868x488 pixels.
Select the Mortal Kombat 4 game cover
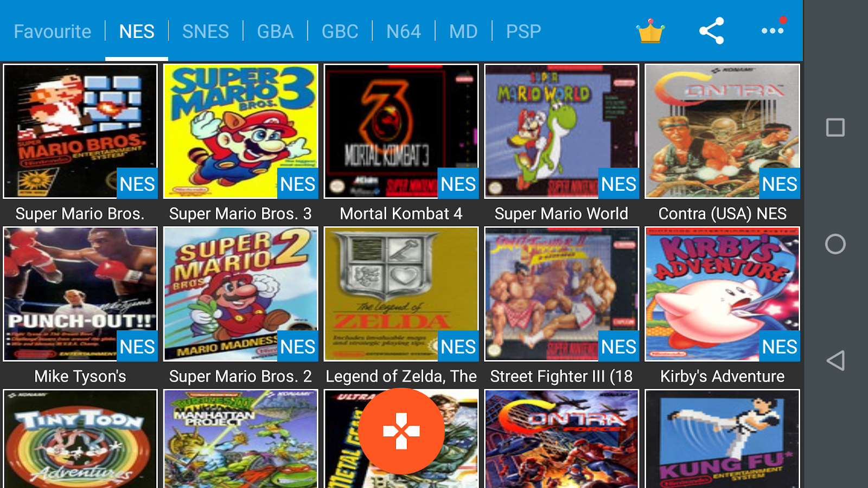(401, 131)
